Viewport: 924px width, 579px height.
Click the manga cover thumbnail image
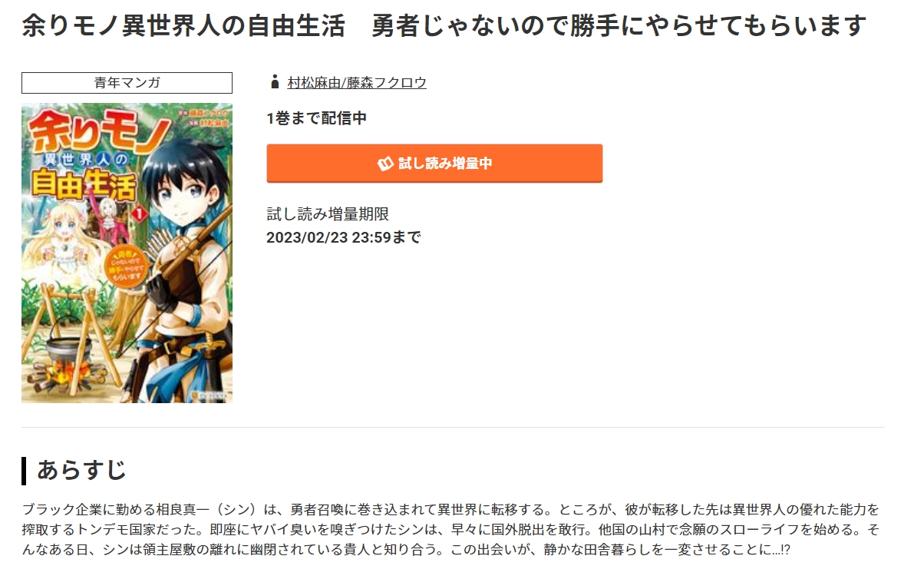(127, 253)
